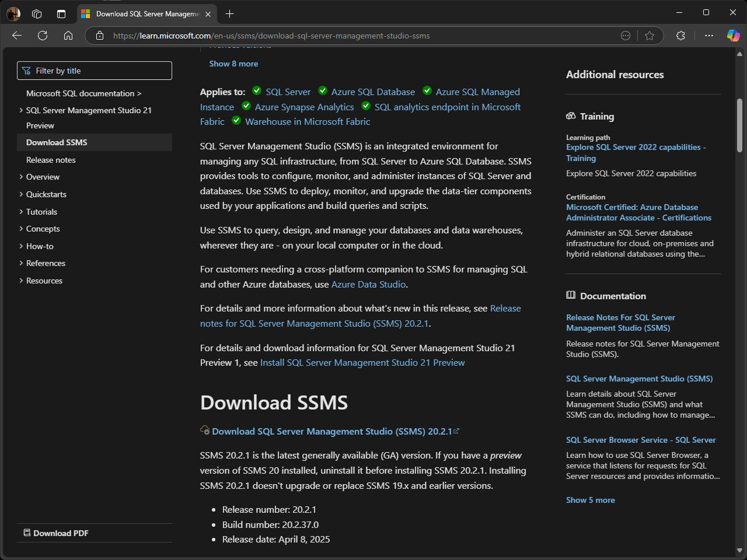
Task: Open the Workspaces icon next to the tabs
Action: [37, 13]
